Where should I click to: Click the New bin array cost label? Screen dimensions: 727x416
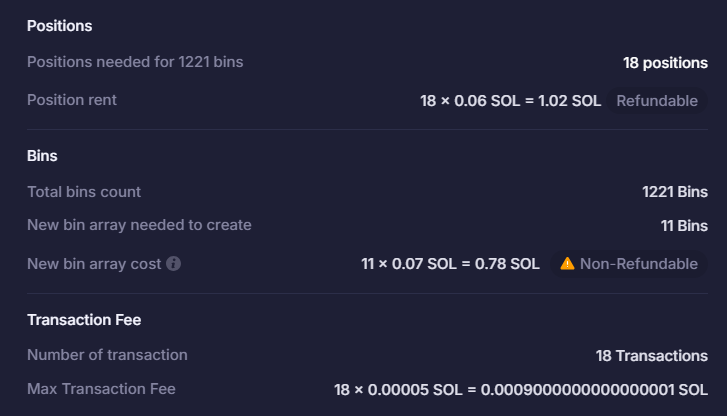click(x=94, y=264)
